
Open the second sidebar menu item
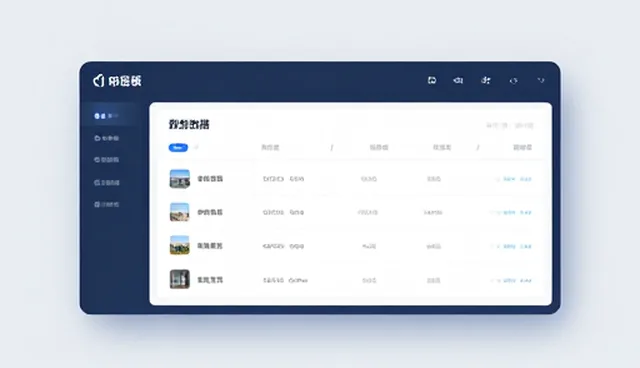point(107,138)
